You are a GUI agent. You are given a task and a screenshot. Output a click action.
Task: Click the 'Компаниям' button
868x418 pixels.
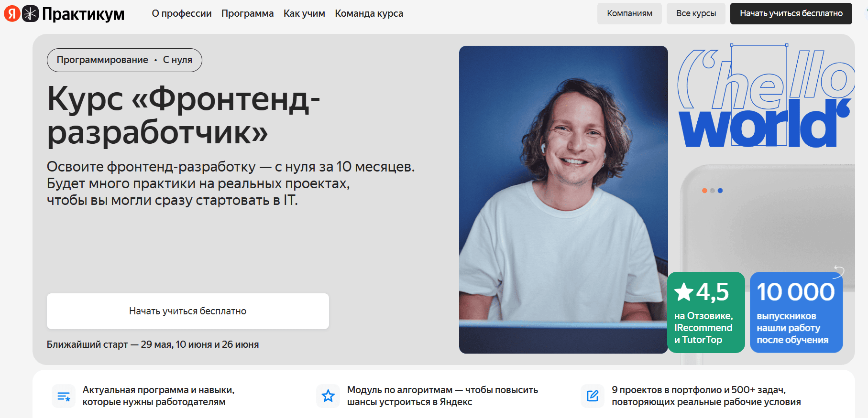[x=629, y=13]
